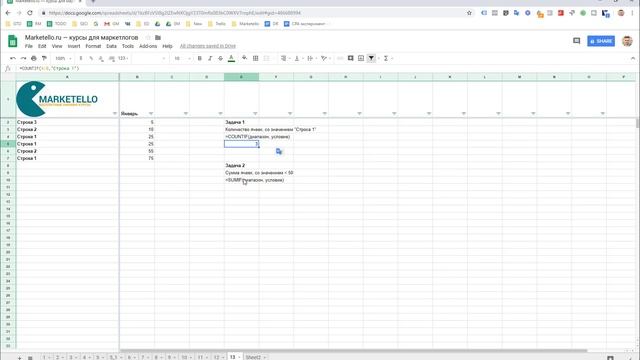Open text rotation dropdown
This screenshot has width=640, height=360.
(x=325, y=58)
